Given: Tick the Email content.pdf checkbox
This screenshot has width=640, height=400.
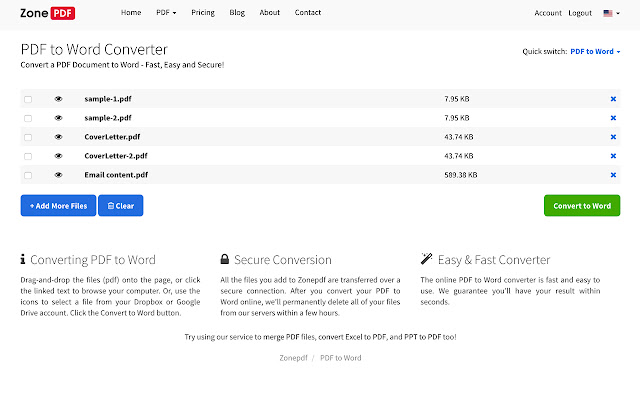Looking at the screenshot, I should 28,175.
